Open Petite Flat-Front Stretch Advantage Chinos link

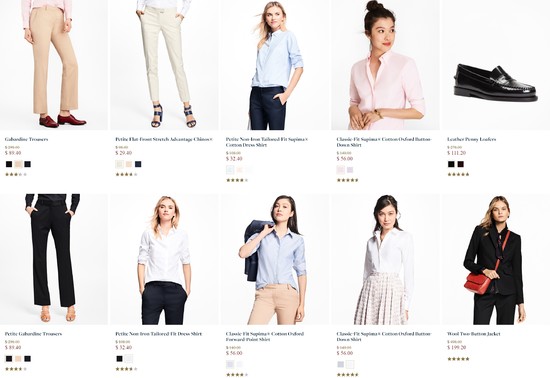pos(164,139)
